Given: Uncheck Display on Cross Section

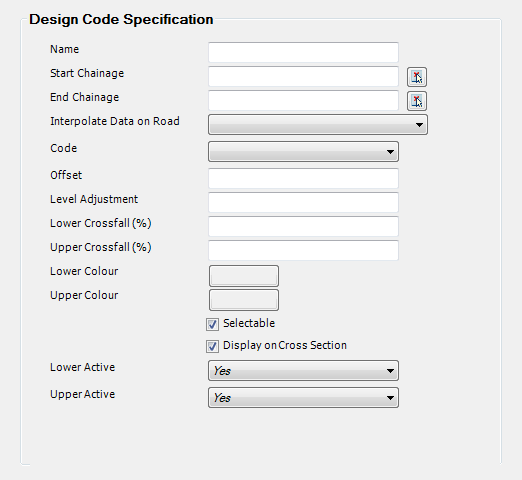Looking at the screenshot, I should click(212, 346).
